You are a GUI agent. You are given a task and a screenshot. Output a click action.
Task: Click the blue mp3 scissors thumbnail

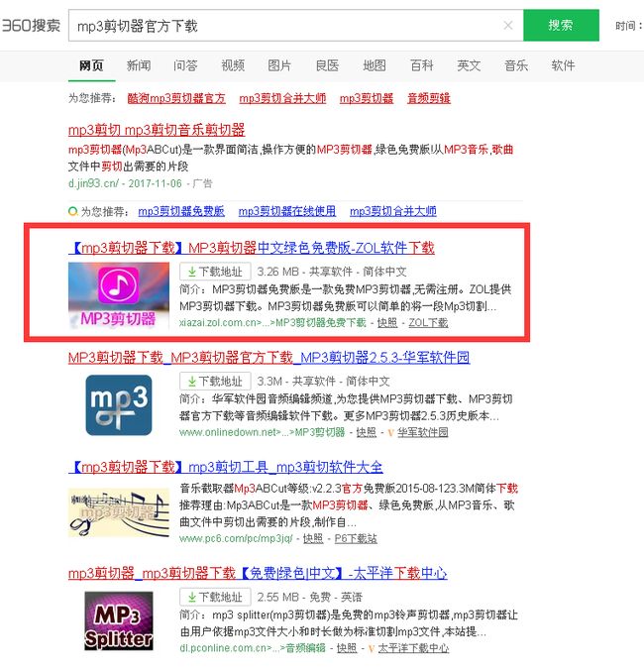coord(119,405)
